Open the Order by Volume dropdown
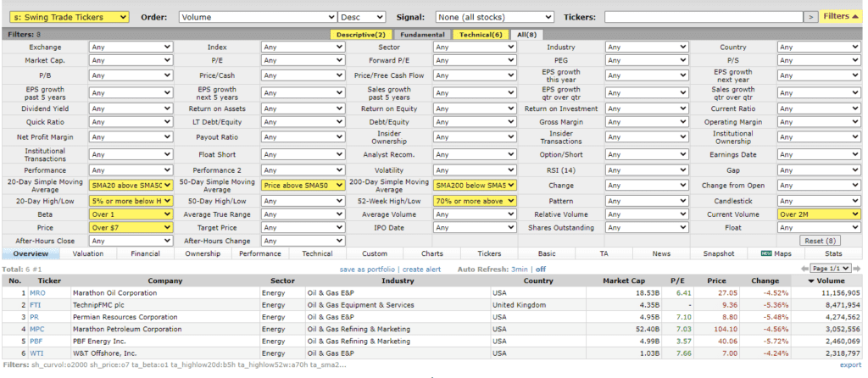The height and width of the screenshot is (378, 868). click(x=258, y=17)
